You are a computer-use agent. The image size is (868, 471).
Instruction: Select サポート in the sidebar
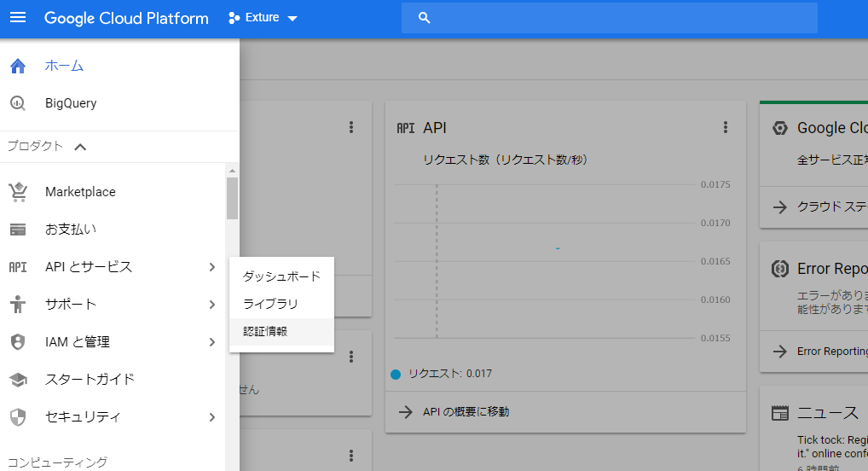click(70, 305)
